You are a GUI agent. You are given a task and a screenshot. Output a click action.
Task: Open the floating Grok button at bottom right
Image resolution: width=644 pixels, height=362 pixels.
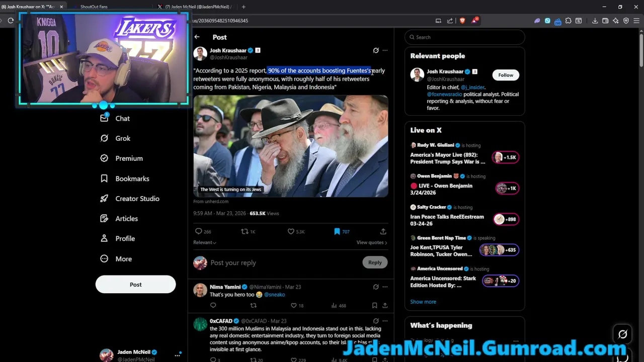pyautogui.click(x=623, y=334)
